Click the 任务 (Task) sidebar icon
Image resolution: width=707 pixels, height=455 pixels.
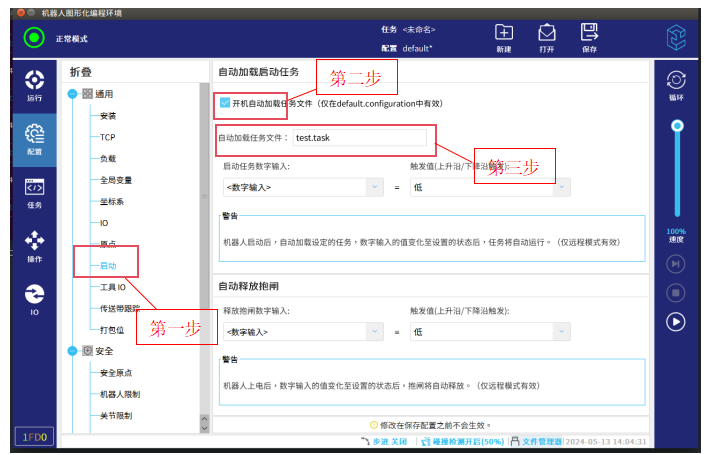(x=34, y=191)
